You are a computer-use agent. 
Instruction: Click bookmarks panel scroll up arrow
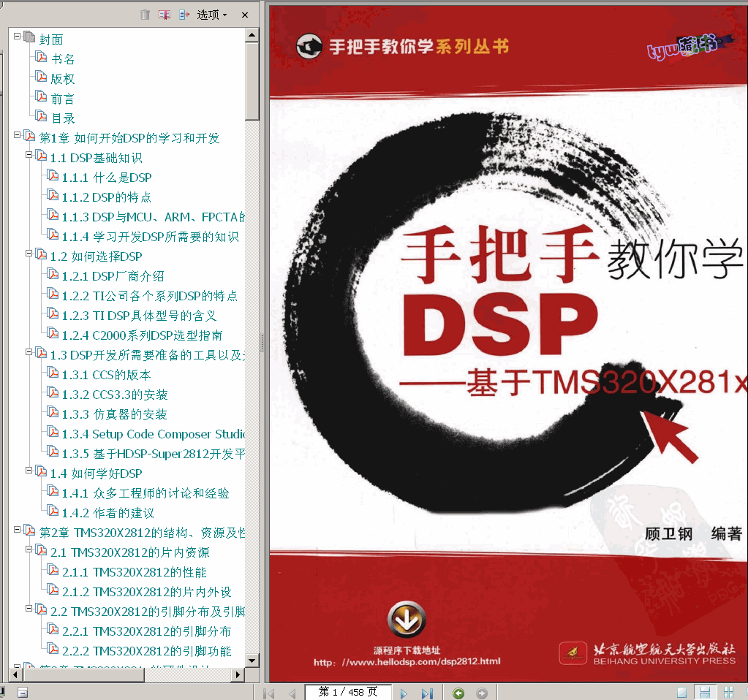252,35
